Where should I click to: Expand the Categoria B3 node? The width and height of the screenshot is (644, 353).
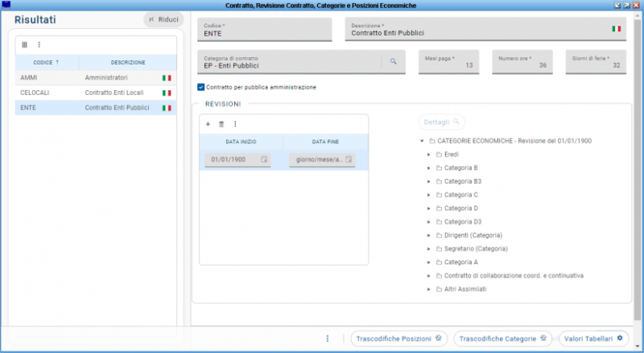pos(428,181)
